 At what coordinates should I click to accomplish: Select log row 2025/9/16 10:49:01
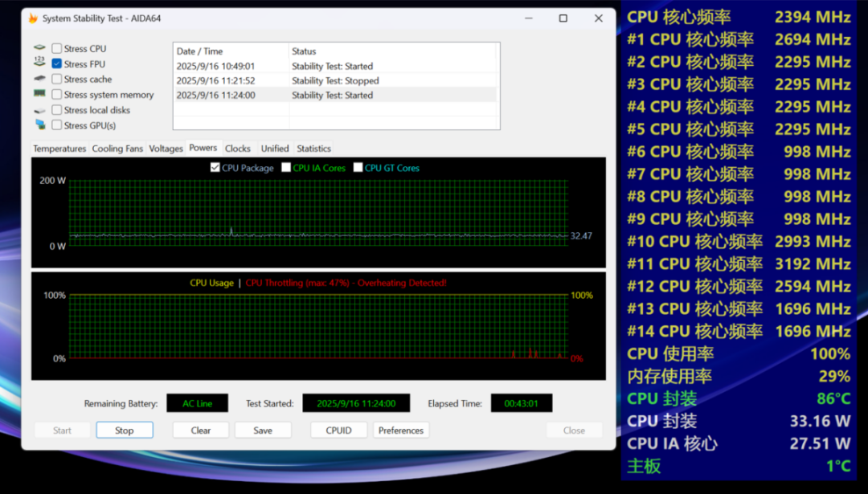[336, 66]
